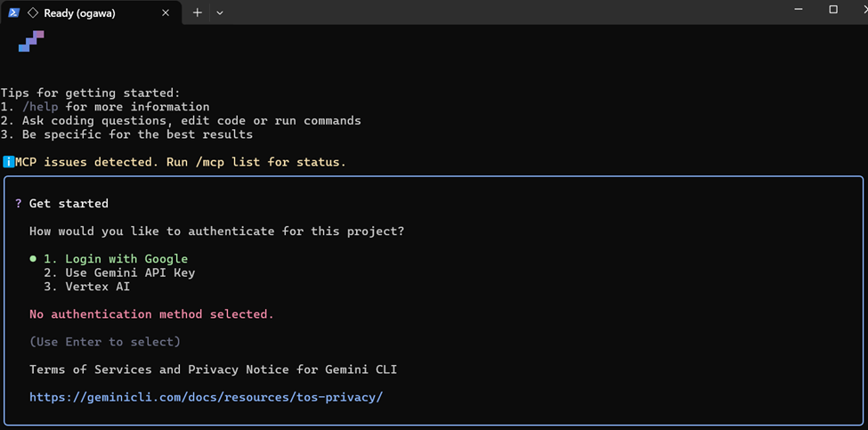Viewport: 868px width, 430px height.
Task: Click the Get started heading
Action: tap(69, 204)
